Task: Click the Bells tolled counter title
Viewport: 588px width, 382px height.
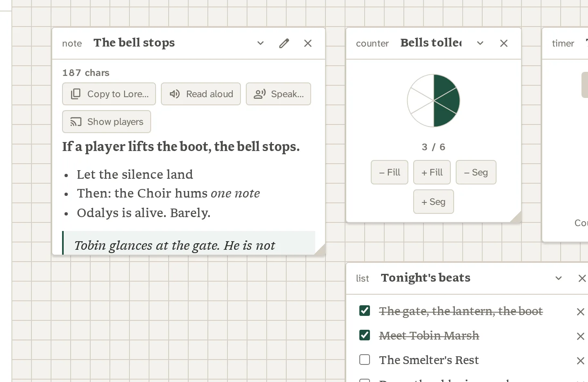Action: point(431,43)
